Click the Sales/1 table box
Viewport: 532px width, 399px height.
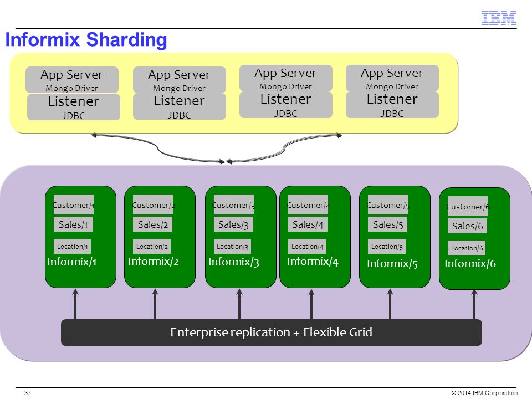(73, 224)
